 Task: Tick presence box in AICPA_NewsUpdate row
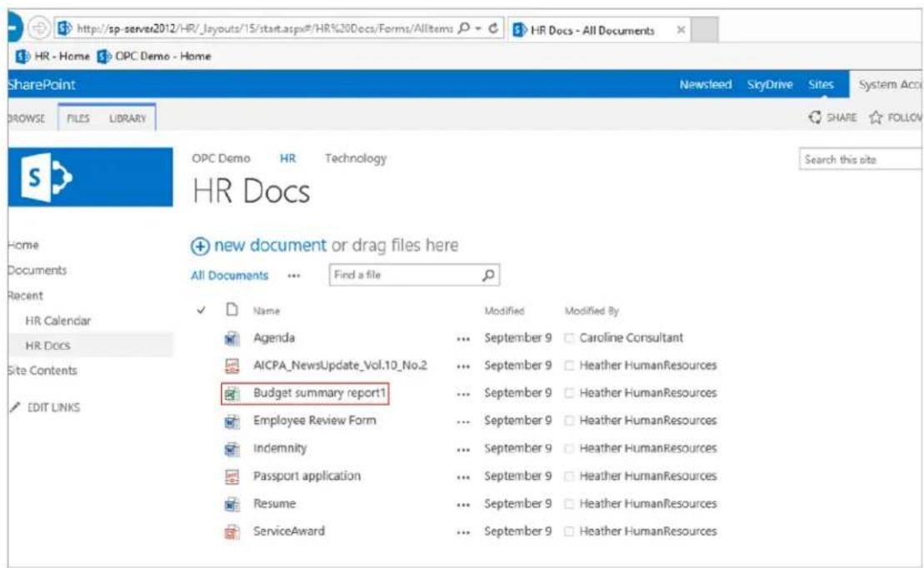[569, 366]
